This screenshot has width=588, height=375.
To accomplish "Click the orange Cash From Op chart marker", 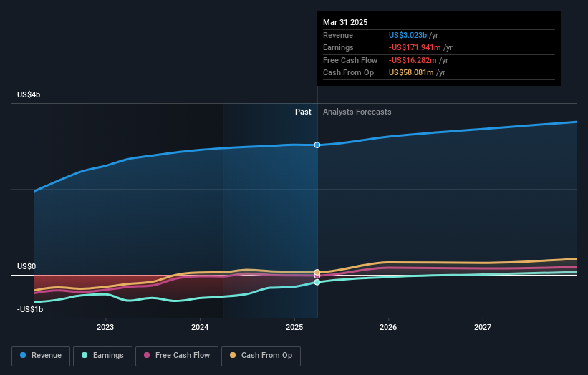I will click(317, 273).
